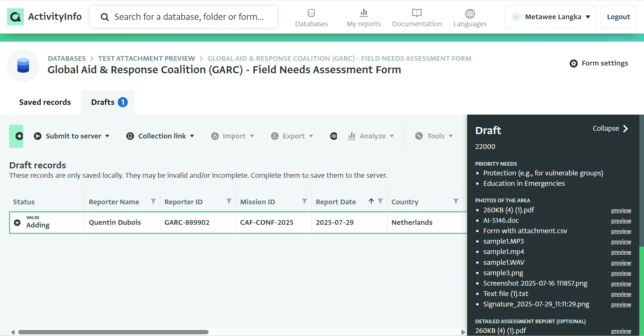This screenshot has height=336, width=644.
Task: Open the Metawee Langka user menu
Action: (x=550, y=17)
